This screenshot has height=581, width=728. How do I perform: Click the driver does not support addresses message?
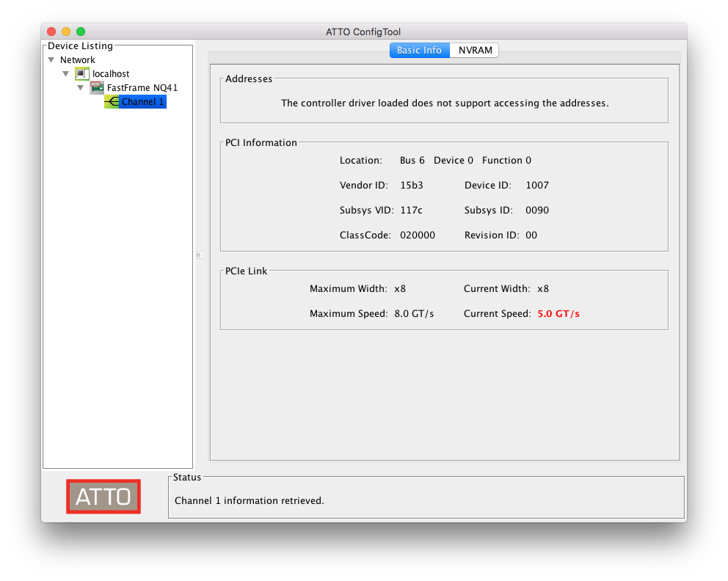coord(445,103)
